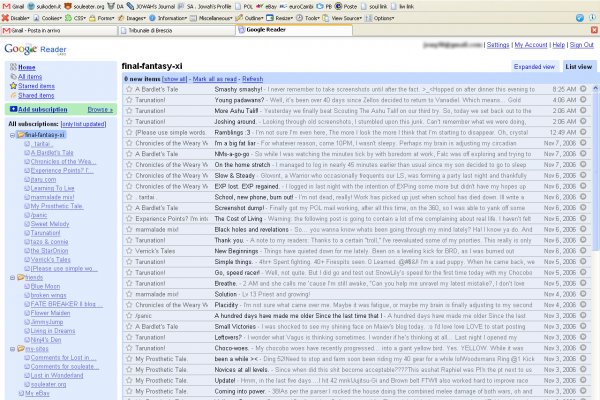Open the Forms dropdown in developer toolbar

(x=102, y=18)
